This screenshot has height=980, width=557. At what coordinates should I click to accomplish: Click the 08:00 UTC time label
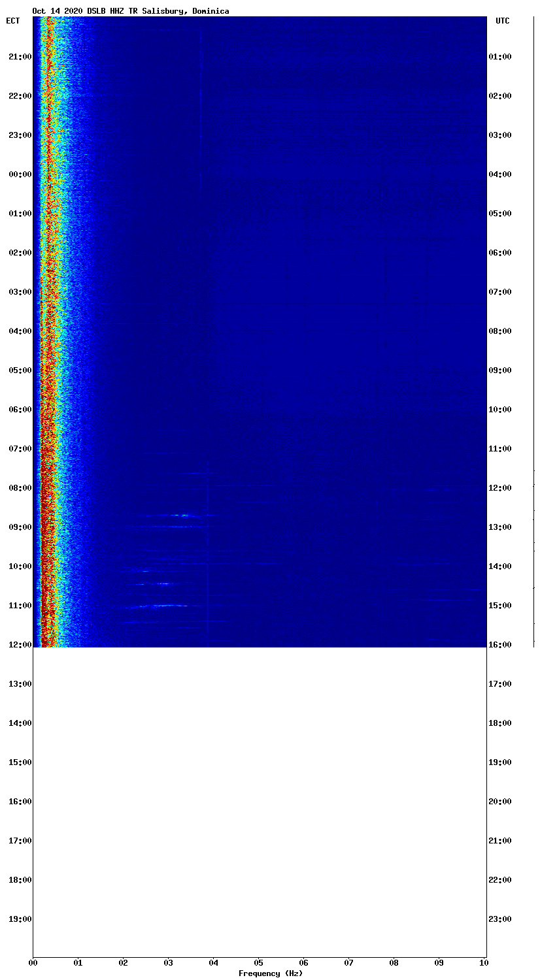[x=500, y=331]
